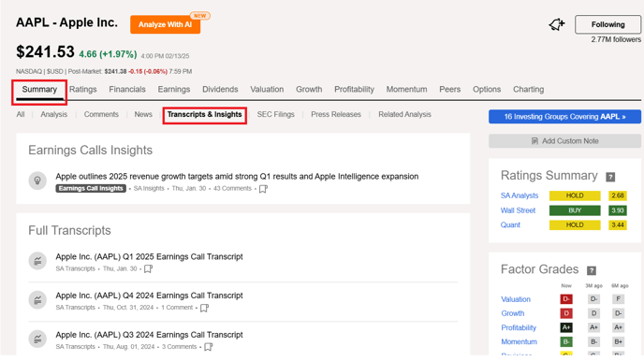Viewport: 644px width, 361px height.
Task: Open the Comments sub-tab
Action: 101,114
